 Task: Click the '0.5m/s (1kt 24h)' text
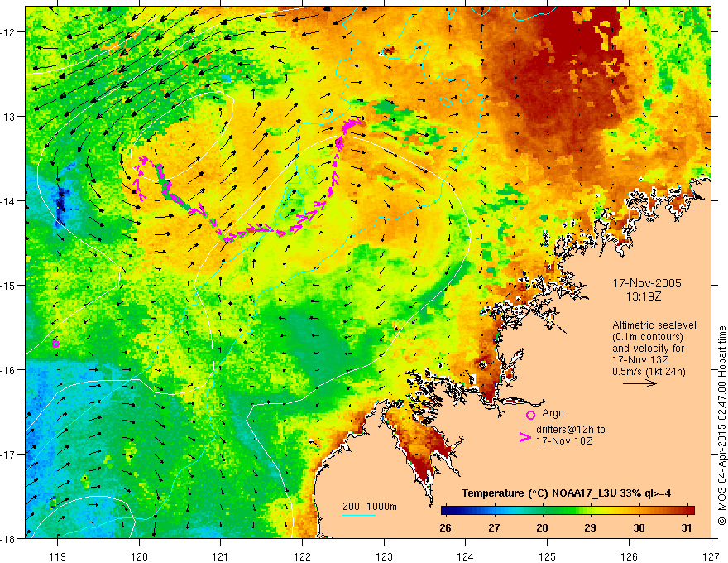[x=649, y=371]
